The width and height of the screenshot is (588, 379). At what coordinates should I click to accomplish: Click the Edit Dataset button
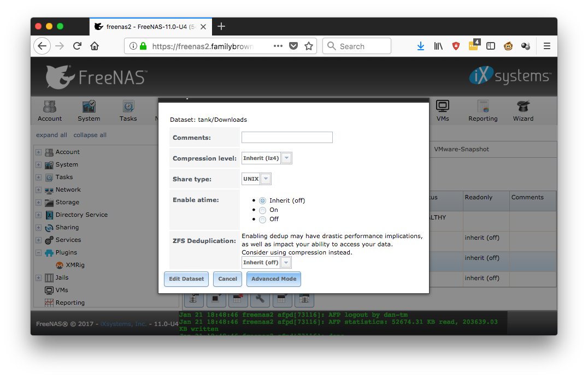coord(186,279)
